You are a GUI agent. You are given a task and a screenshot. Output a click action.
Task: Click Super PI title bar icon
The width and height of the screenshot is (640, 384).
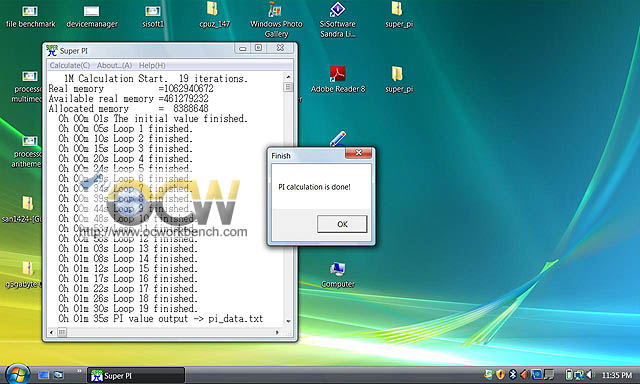52,51
